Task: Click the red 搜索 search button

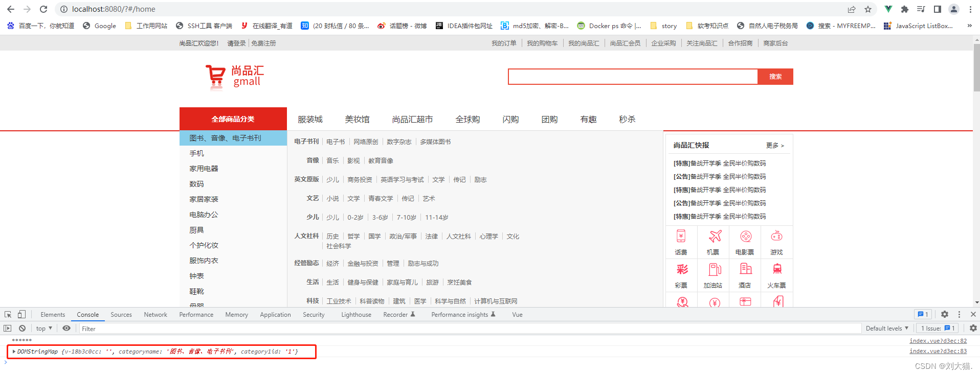Action: [x=775, y=77]
